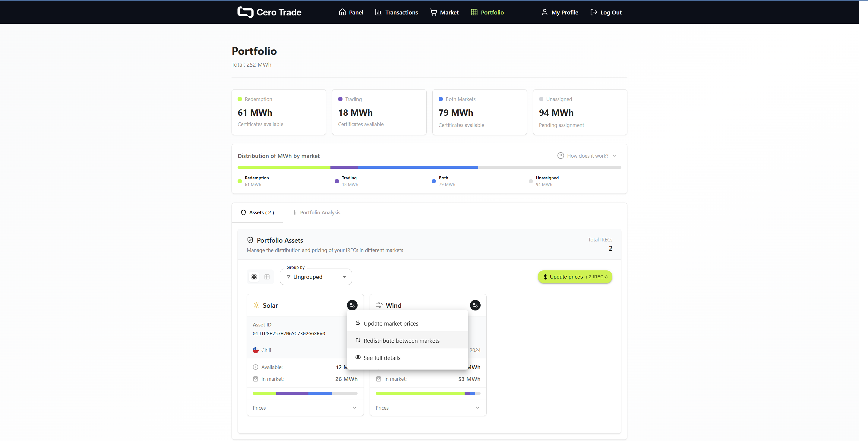Open the Wind asset settings icon

475,305
